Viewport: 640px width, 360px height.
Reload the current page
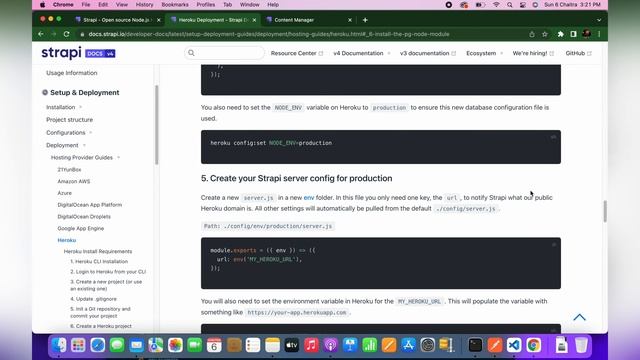point(67,34)
